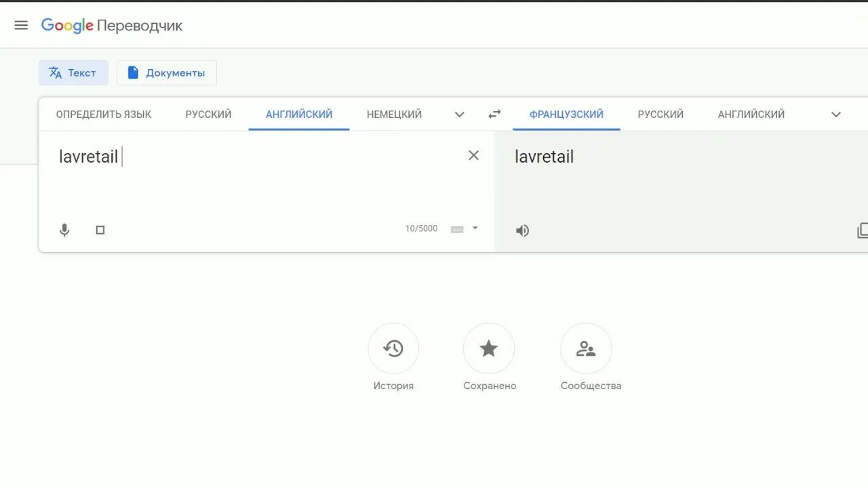868x488 pixels.
Task: Choose Определить язык source option
Action: tap(104, 114)
